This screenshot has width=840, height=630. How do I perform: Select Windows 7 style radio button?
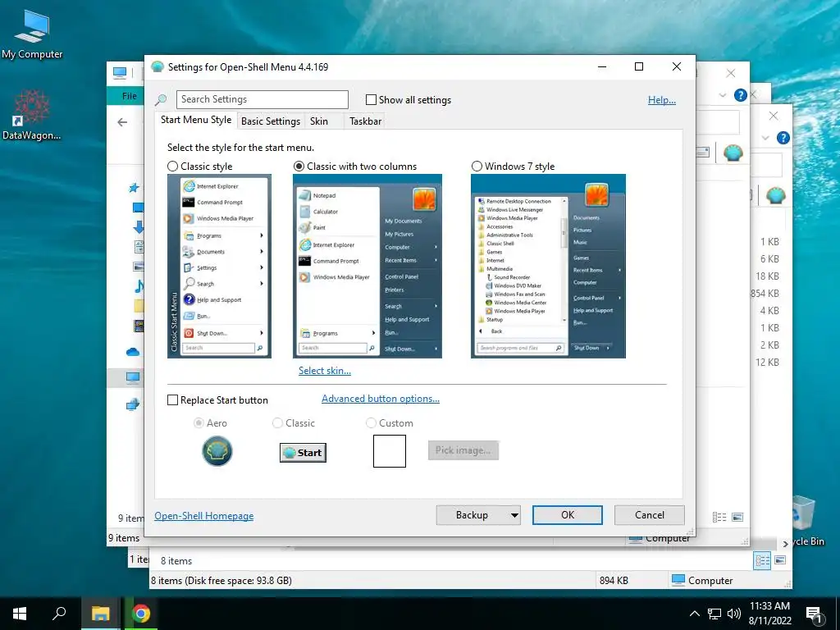point(477,166)
